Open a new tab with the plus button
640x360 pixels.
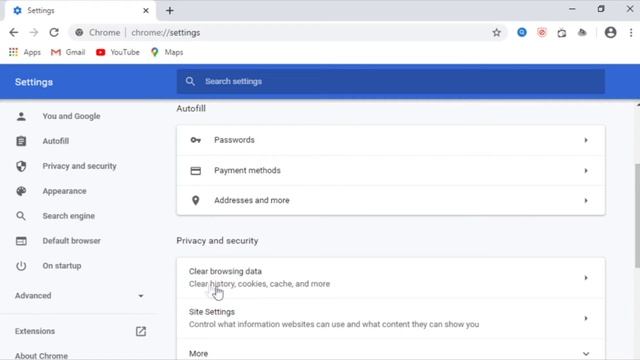[170, 11]
